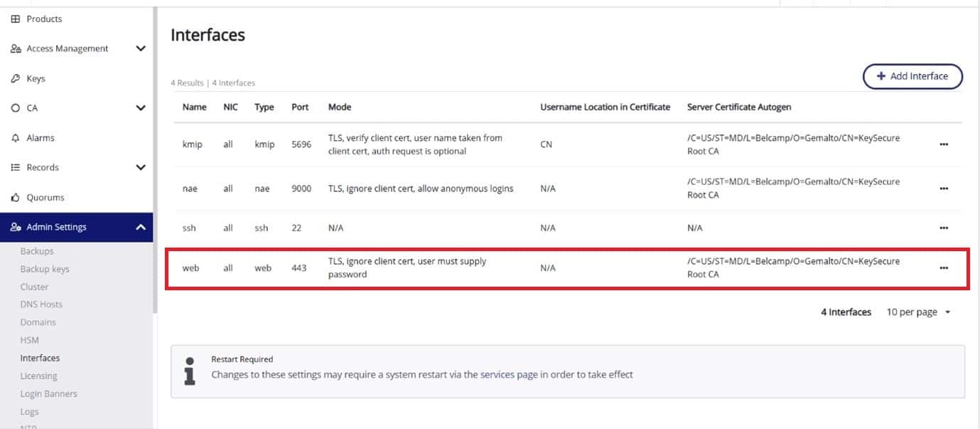Collapse the Admin Settings section
The image size is (980, 429).
coord(141,228)
